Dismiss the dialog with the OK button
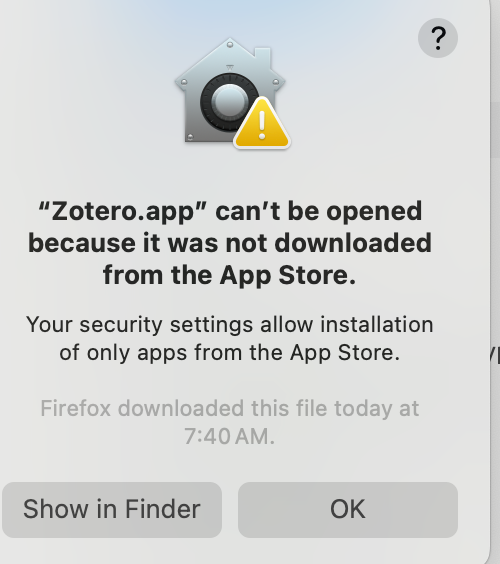Image resolution: width=500 pixels, height=564 pixels. tap(348, 510)
